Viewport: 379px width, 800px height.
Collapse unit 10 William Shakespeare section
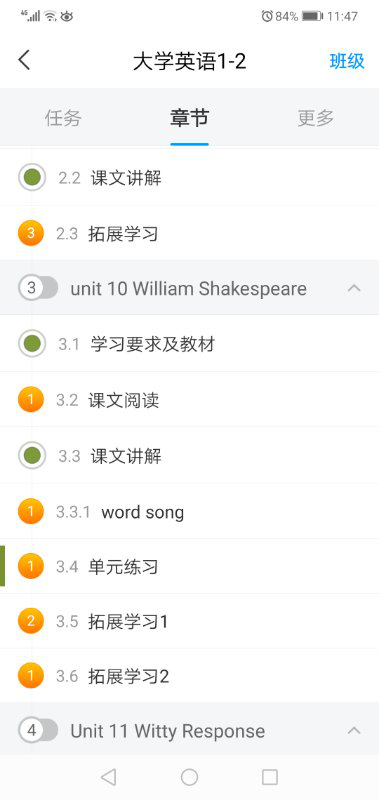pyautogui.click(x=353, y=289)
